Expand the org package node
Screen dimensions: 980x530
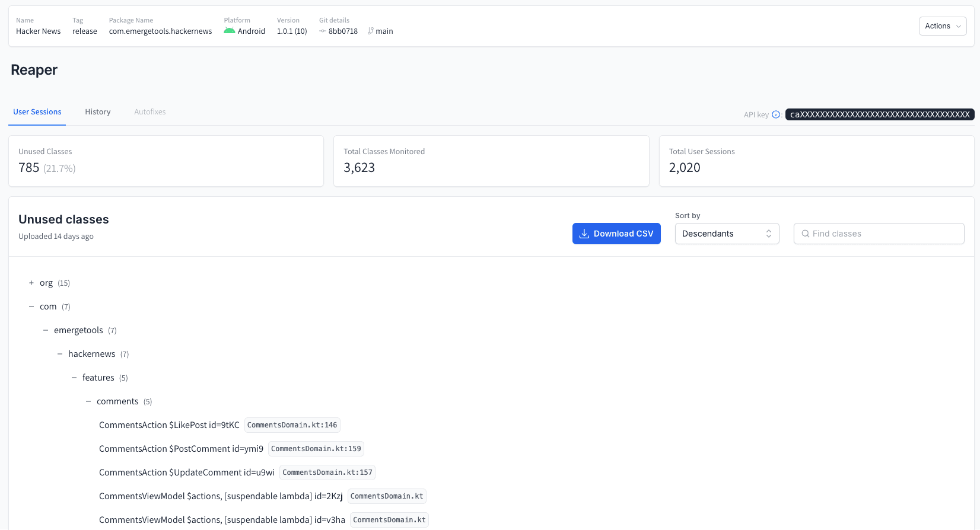pyautogui.click(x=31, y=283)
